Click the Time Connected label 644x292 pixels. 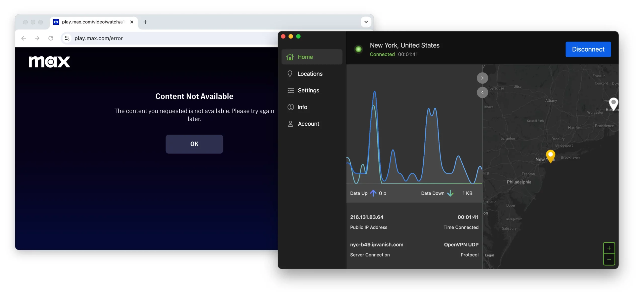(461, 227)
